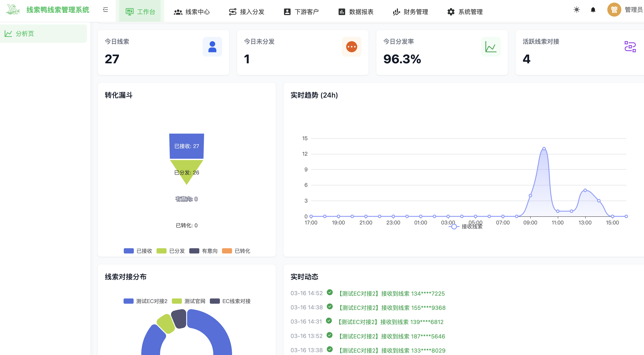Screen dimensions: 644x355
Task: Click the green chart icon in 今日分发率
Action: 491,47
